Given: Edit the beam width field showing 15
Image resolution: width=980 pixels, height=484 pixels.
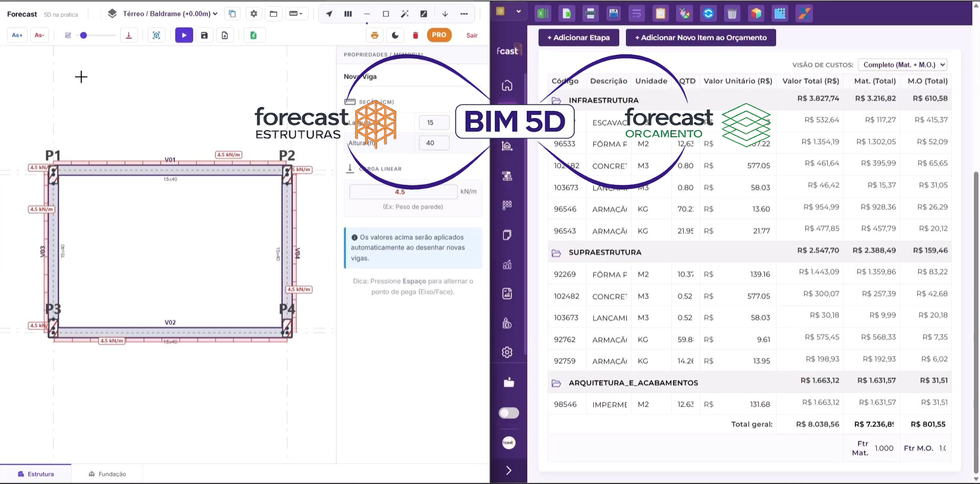Looking at the screenshot, I should 434,123.
